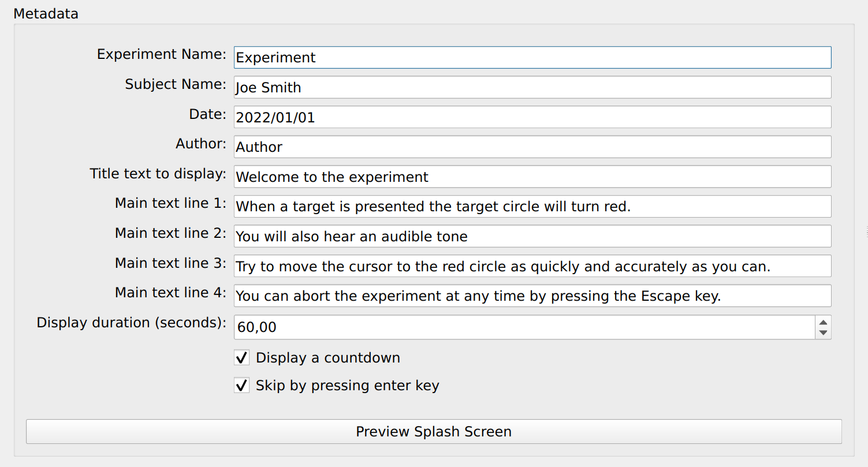This screenshot has width=868, height=467.
Task: Toggle the Display a countdown checkbox
Action: point(241,357)
